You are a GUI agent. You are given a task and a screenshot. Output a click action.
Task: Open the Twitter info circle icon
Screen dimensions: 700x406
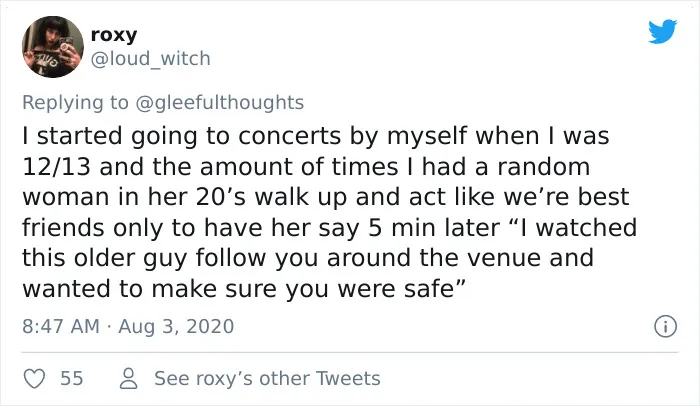click(665, 326)
